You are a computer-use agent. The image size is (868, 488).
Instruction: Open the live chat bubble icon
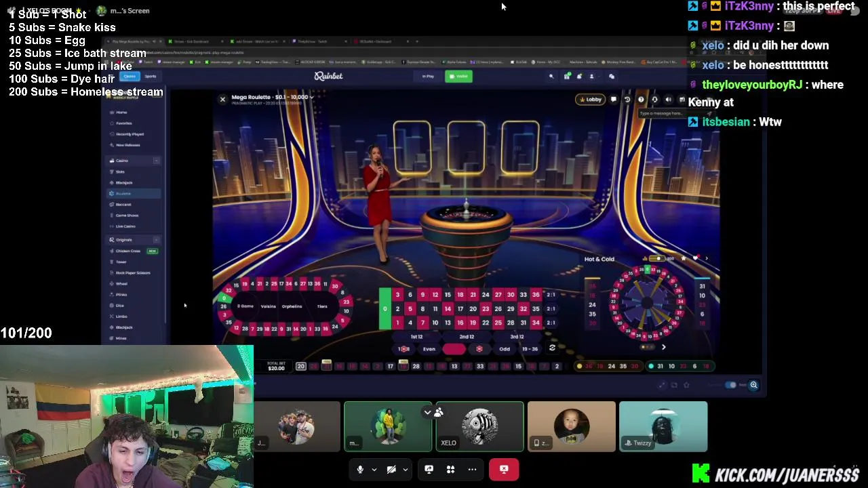tap(614, 100)
